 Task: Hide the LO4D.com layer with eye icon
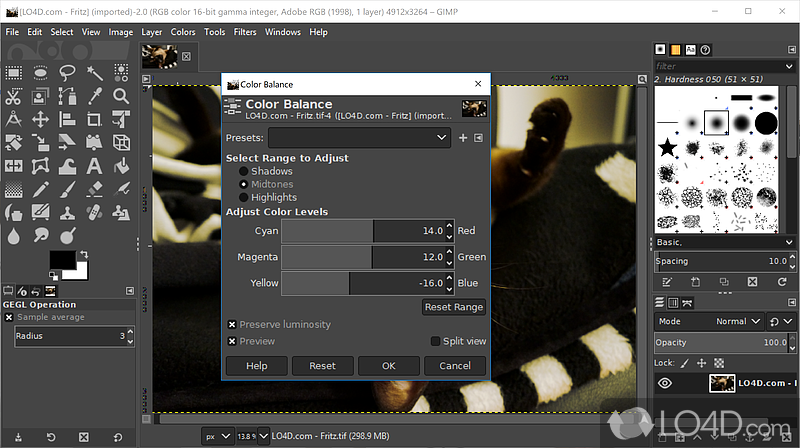(665, 383)
